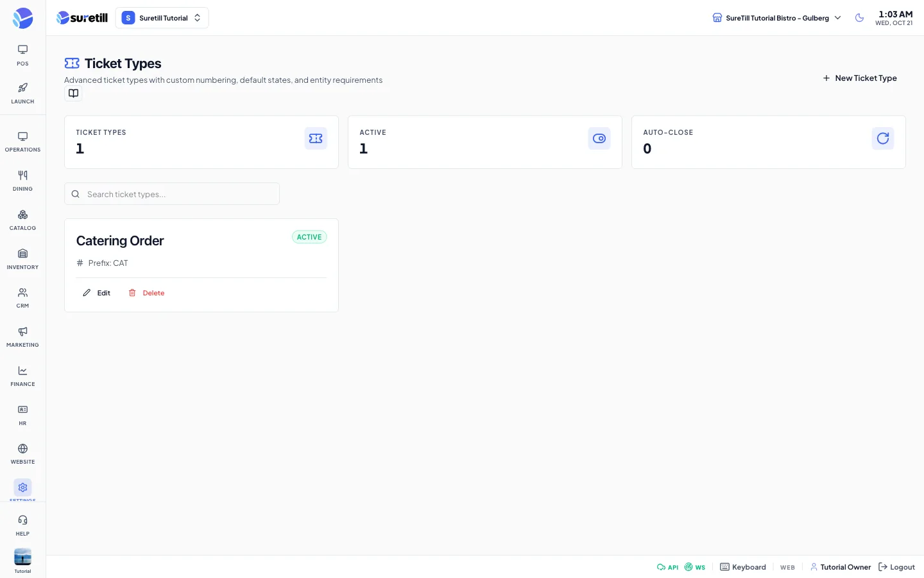Image resolution: width=924 pixels, height=578 pixels.
Task: Open the CRM section
Action: [22, 298]
